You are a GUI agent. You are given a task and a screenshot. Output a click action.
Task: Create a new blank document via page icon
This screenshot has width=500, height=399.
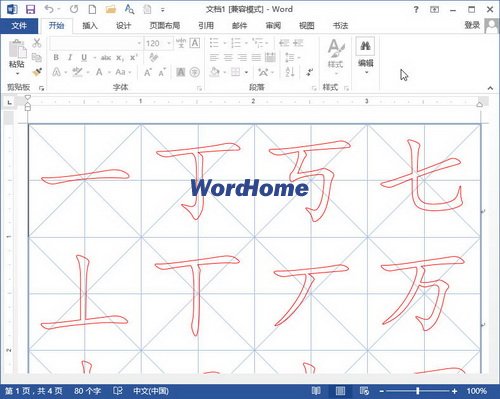point(92,9)
